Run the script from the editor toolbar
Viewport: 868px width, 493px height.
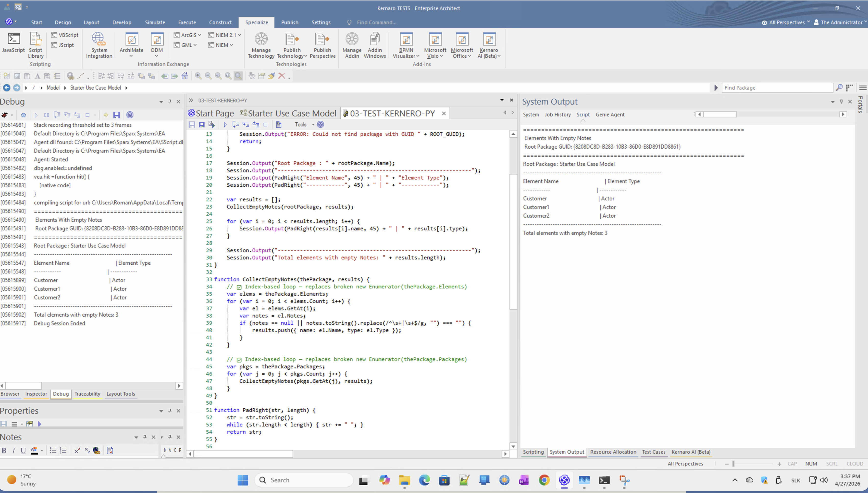pos(225,125)
